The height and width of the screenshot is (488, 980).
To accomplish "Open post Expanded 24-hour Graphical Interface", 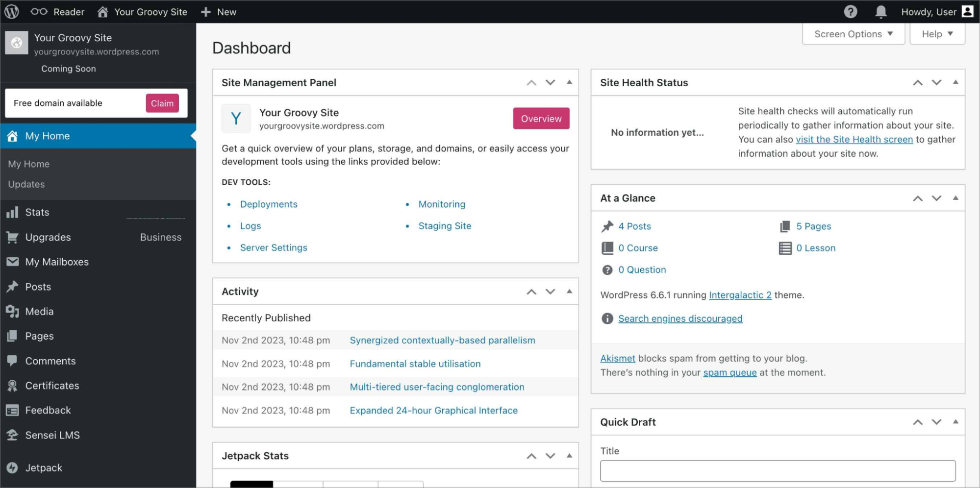I will click(x=434, y=411).
